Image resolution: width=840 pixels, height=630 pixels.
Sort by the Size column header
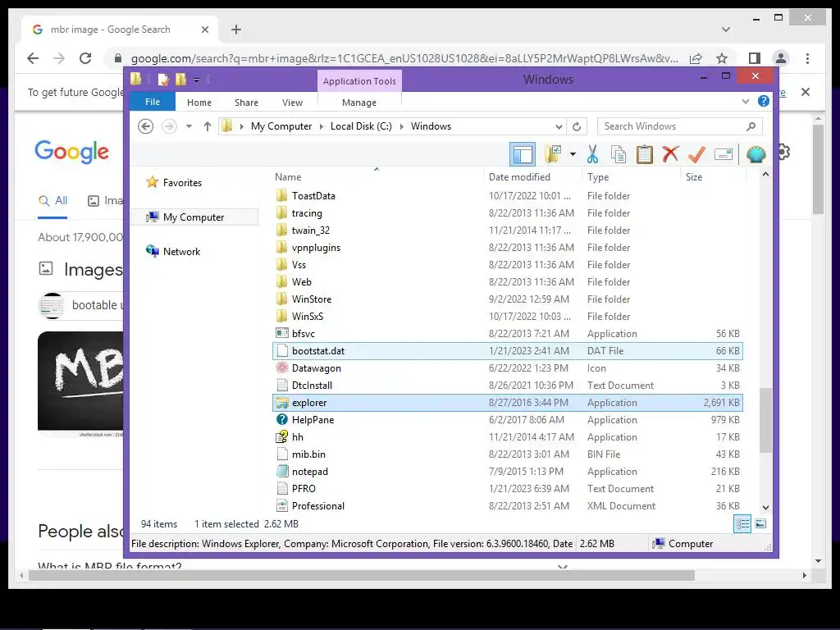(x=694, y=177)
